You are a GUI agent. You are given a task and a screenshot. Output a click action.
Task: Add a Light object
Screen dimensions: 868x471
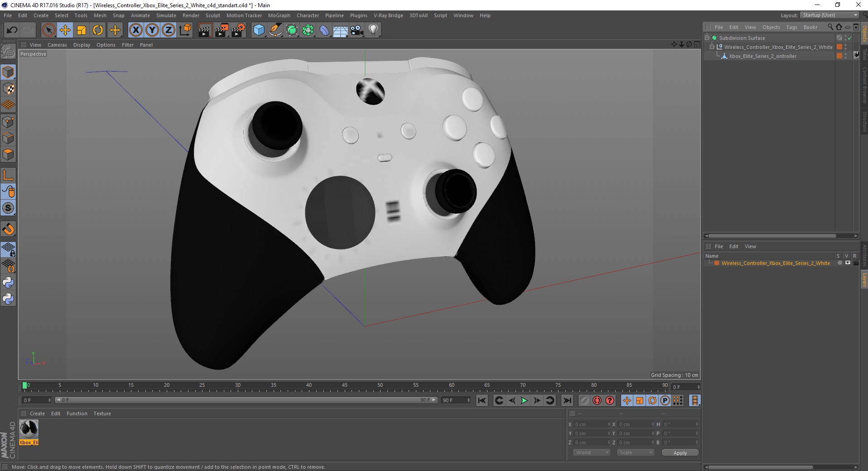(x=373, y=30)
